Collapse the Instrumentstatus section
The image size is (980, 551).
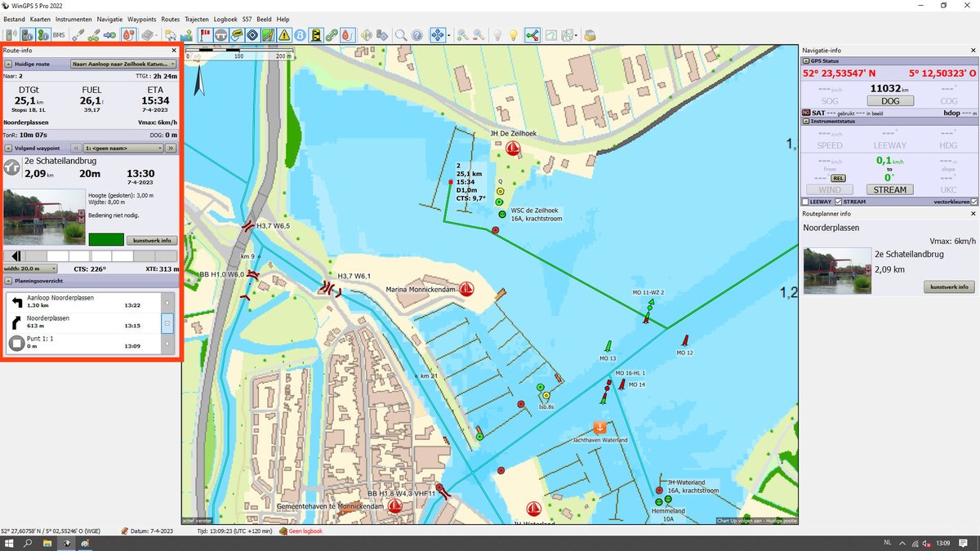806,121
